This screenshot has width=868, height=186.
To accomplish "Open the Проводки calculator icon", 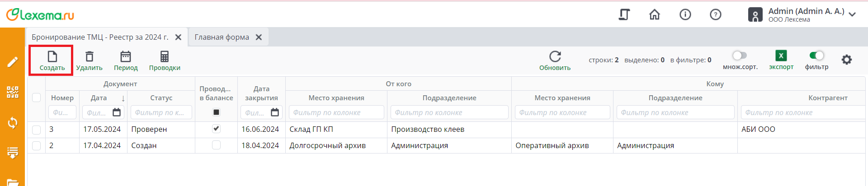I will 165,57.
